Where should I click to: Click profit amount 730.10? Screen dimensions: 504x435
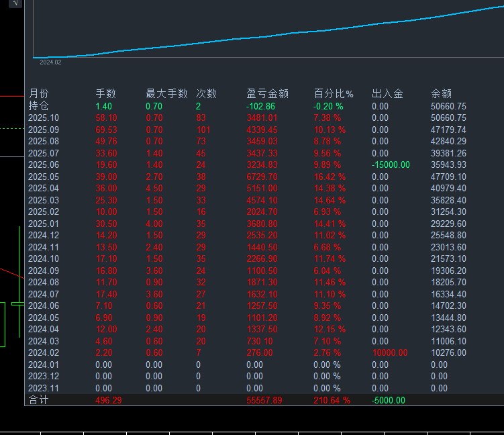tap(260, 341)
